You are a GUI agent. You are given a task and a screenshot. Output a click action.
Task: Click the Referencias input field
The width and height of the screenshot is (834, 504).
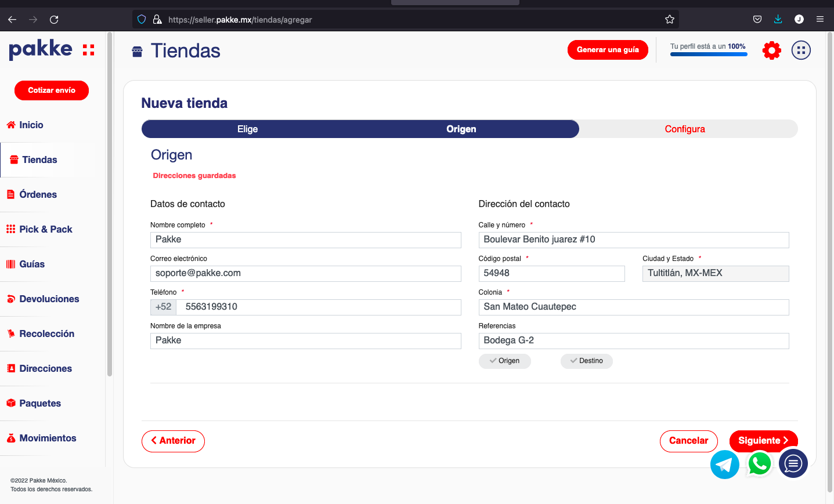pos(634,340)
